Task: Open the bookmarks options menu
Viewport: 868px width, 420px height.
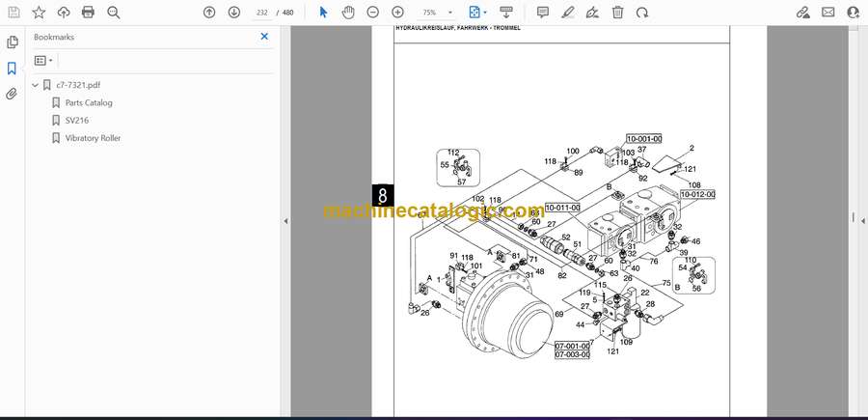Action: pyautogui.click(x=43, y=61)
